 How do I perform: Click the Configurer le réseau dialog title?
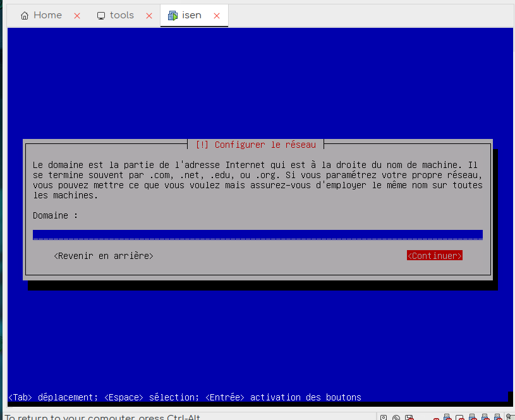(257, 145)
